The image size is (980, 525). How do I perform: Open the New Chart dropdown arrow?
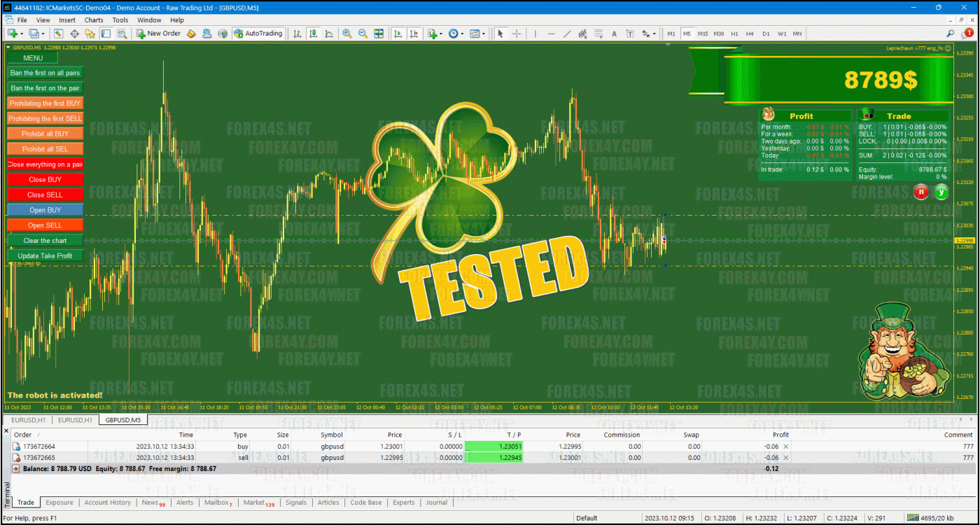(x=22, y=34)
